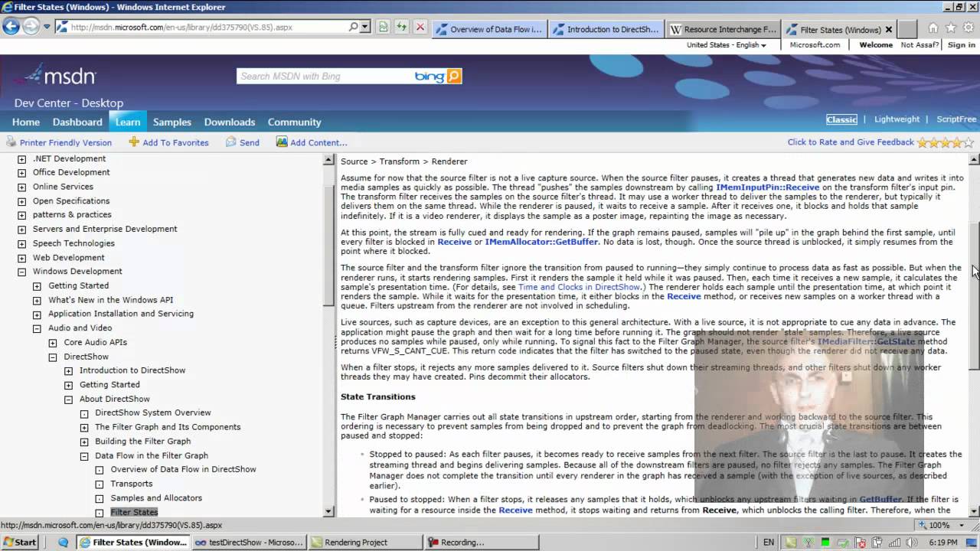Screen dimensions: 980x551
Task: Switch to Introduction to DirectShow tab
Action: pyautogui.click(x=607, y=30)
